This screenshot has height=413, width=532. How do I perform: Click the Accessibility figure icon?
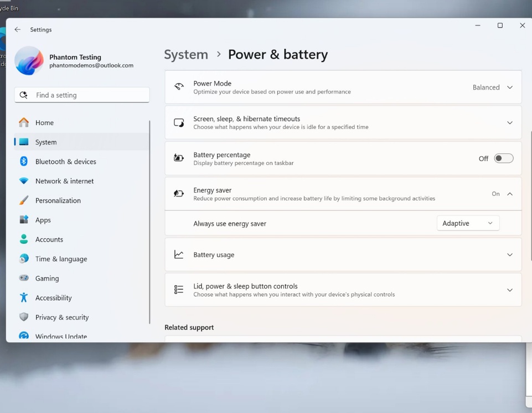(x=24, y=298)
